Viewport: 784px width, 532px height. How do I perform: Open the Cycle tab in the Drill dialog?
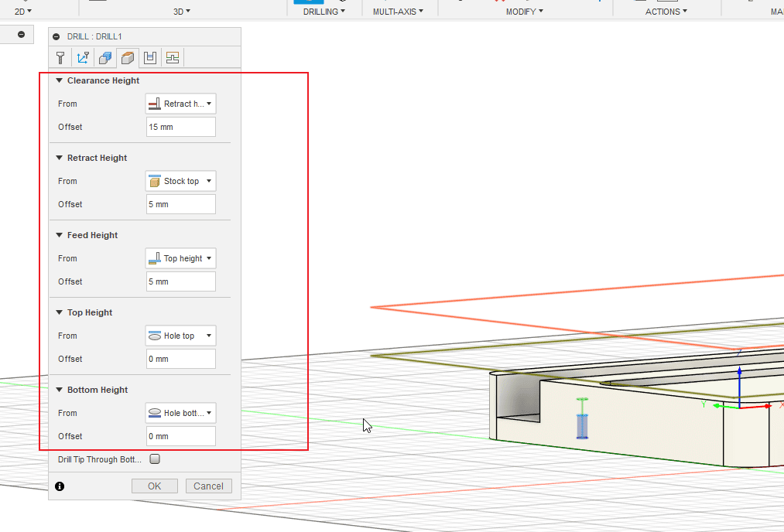click(150, 58)
